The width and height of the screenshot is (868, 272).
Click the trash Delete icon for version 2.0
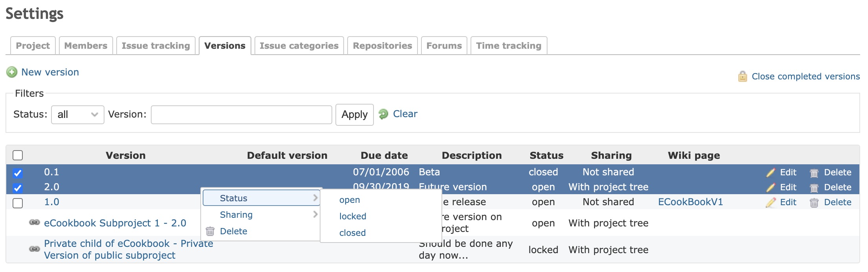pyautogui.click(x=814, y=188)
